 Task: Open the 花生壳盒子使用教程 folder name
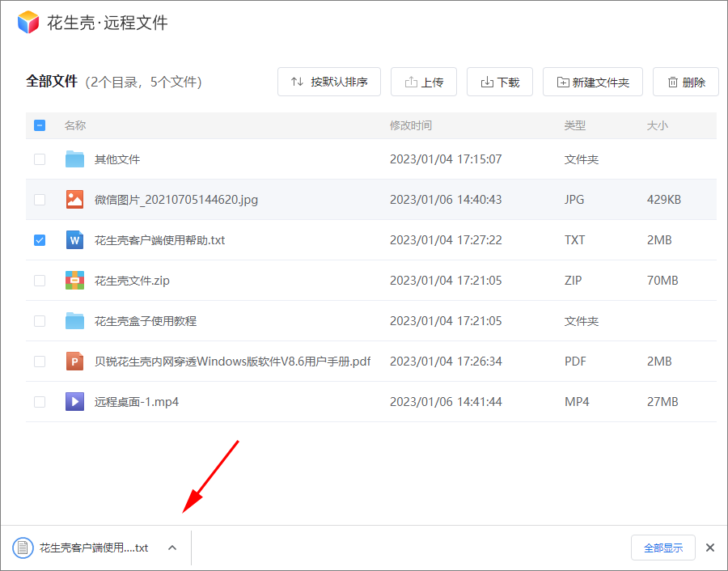pos(146,321)
